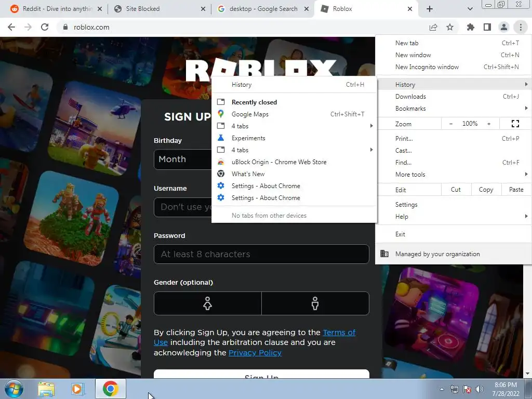Expand the More tools submenu
The width and height of the screenshot is (532, 399).
pos(454,175)
